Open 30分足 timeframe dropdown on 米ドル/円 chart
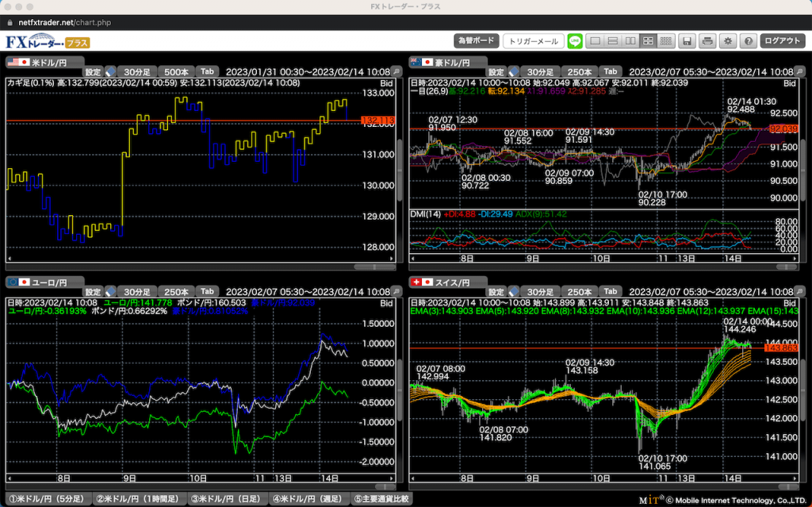The width and height of the screenshot is (812, 507). tap(136, 72)
